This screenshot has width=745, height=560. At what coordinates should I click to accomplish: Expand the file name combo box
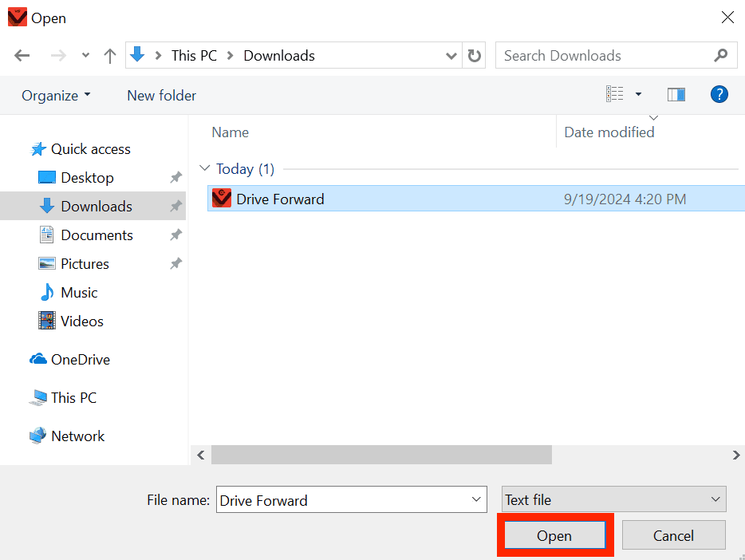[475, 499]
